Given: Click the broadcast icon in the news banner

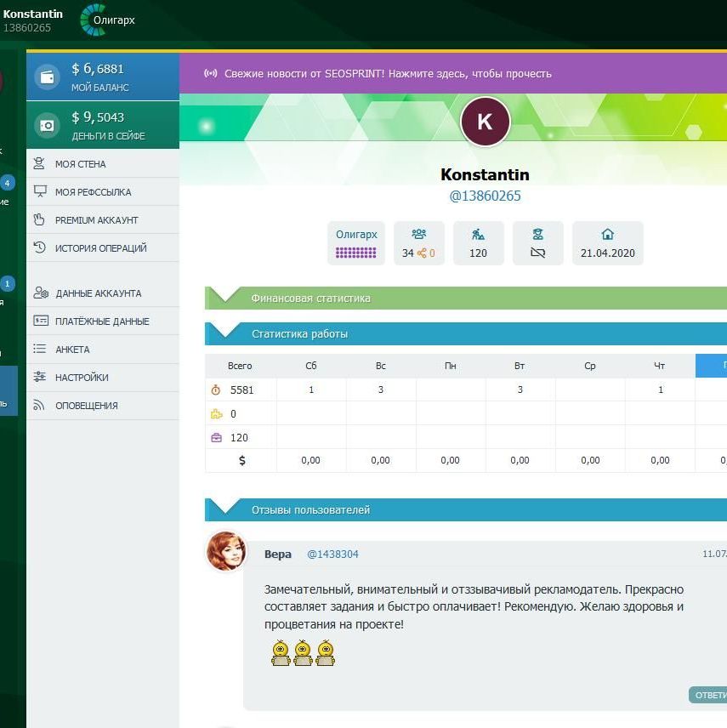Looking at the screenshot, I should click(211, 73).
